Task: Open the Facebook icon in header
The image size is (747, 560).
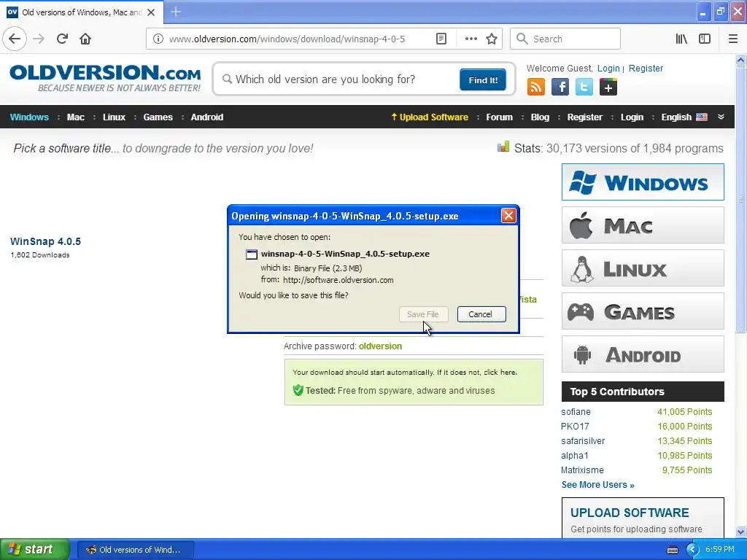Action: [560, 87]
